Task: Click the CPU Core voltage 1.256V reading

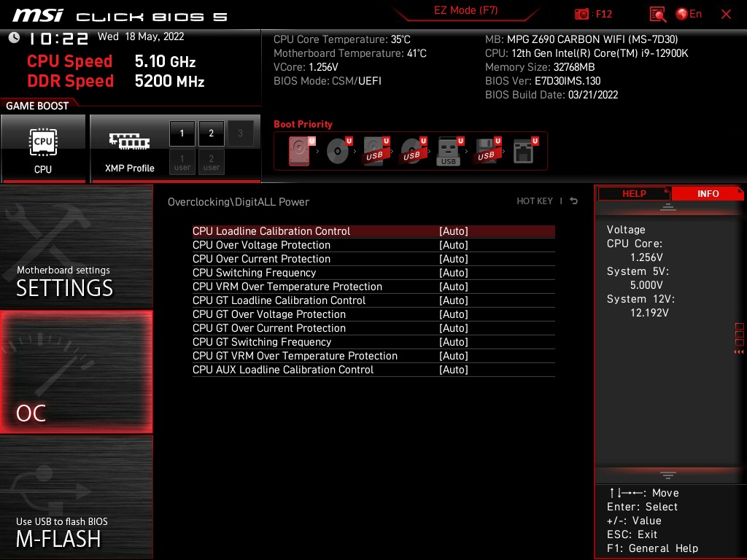Action: point(646,257)
